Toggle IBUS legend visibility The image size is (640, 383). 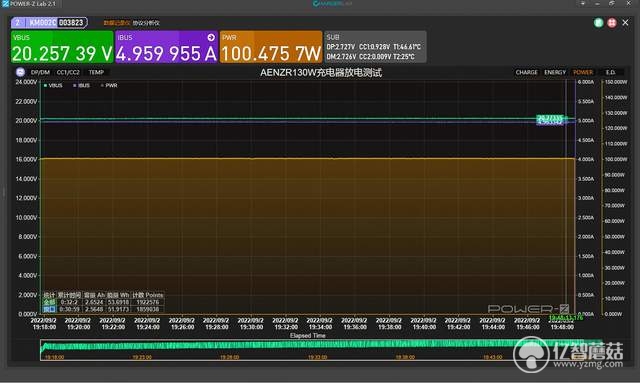coord(82,85)
